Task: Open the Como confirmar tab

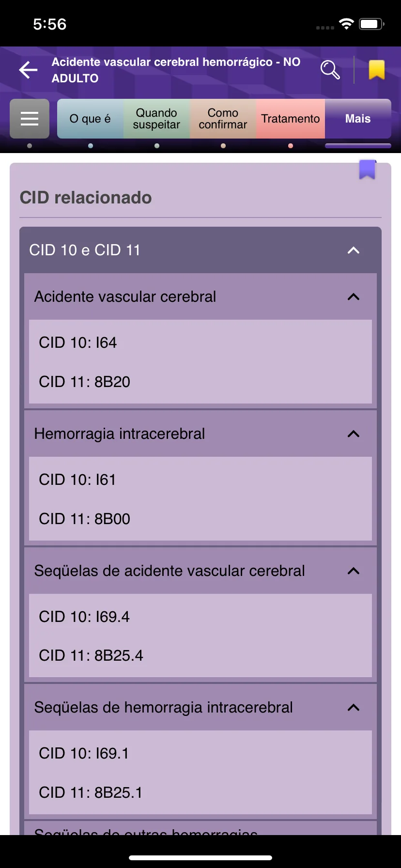Action: point(223,119)
